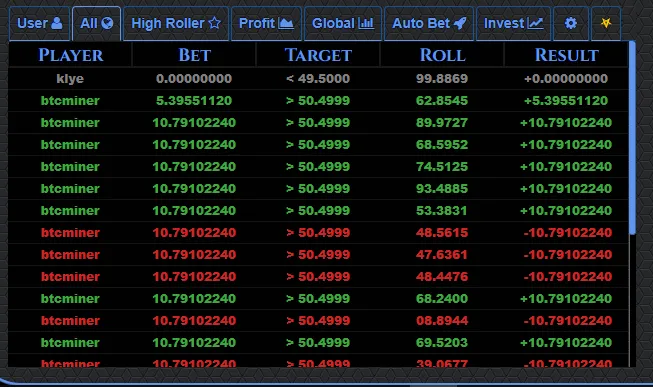The width and height of the screenshot is (653, 389).
Task: Click the Target column header
Action: [x=318, y=55]
